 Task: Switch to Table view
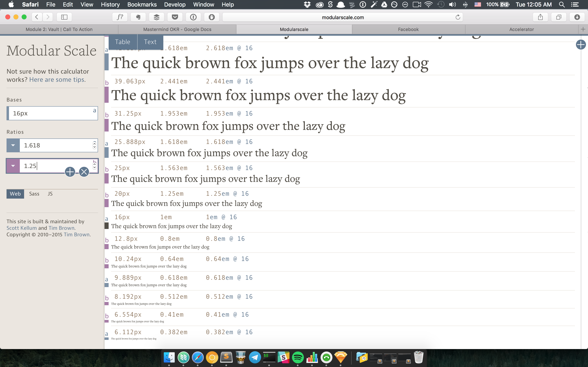[x=123, y=42]
